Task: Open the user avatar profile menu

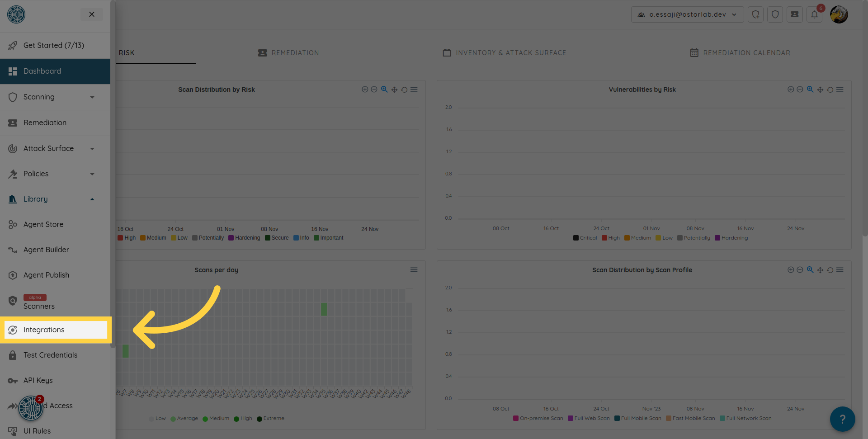Action: tap(839, 14)
